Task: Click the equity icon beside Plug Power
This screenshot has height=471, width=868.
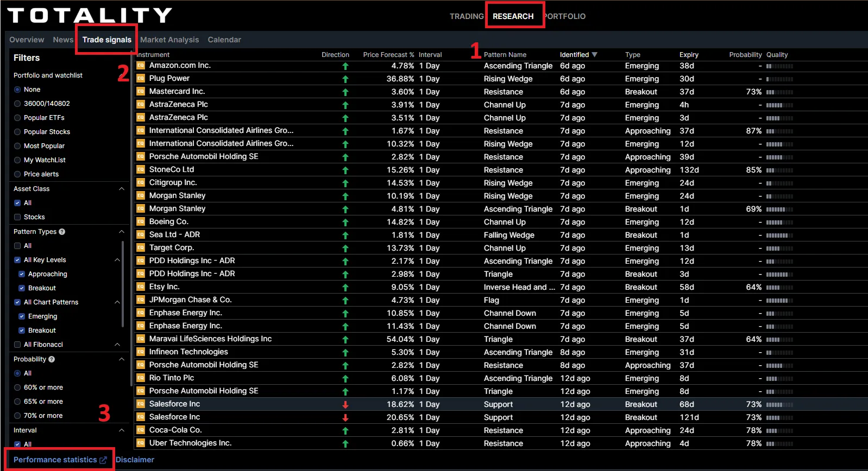Action: 140,78
